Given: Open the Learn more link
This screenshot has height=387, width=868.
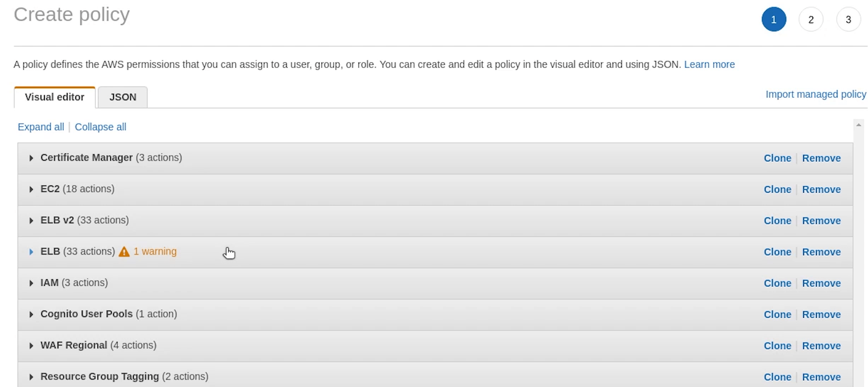Looking at the screenshot, I should (x=709, y=64).
